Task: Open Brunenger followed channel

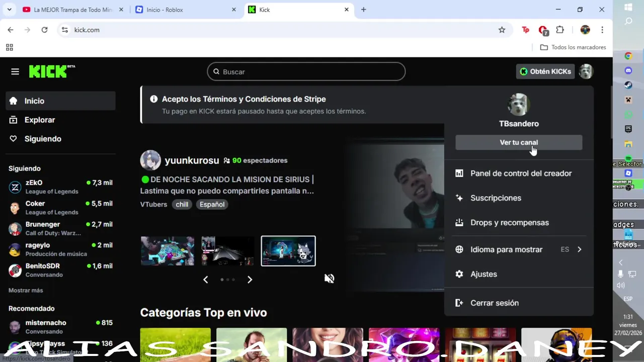Action: (x=60, y=228)
